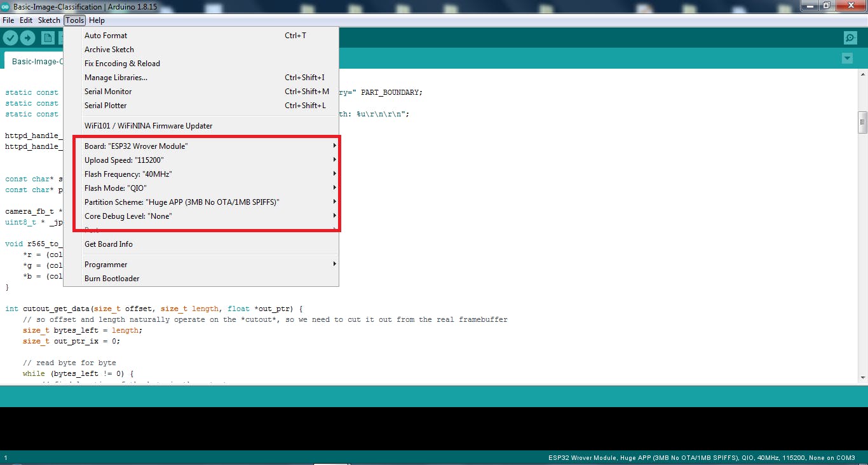Click the line 'size_t out_ptr_ix = 0;'
Screen dimensions: 868x465
pyautogui.click(x=71, y=341)
